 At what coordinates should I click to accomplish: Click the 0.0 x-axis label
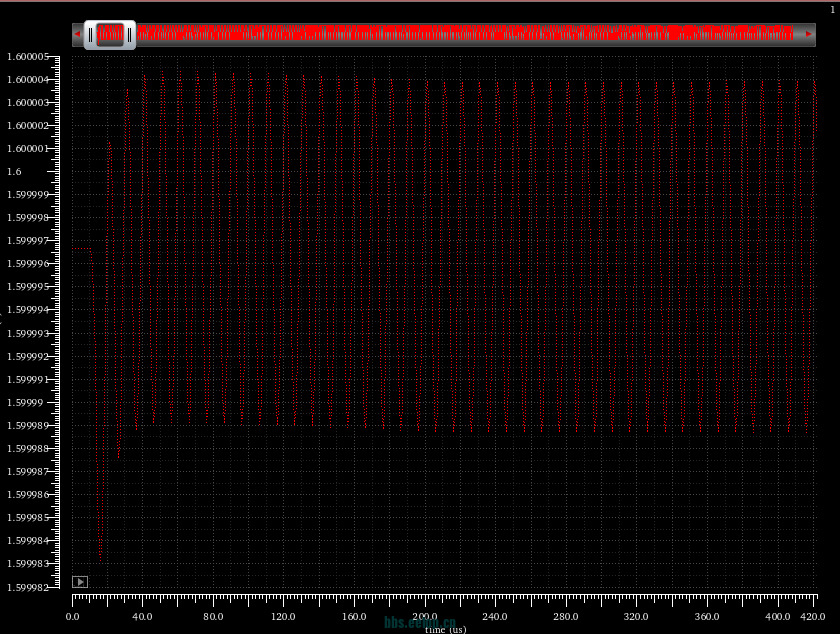[72, 617]
